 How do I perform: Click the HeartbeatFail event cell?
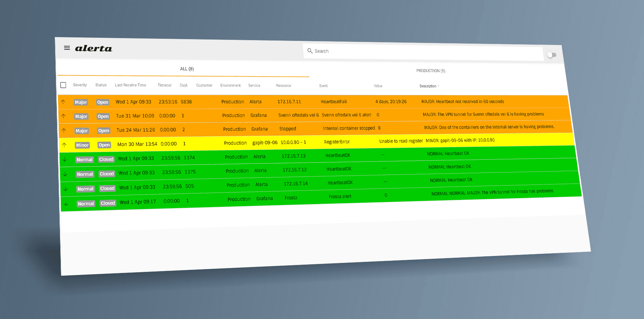(x=334, y=101)
